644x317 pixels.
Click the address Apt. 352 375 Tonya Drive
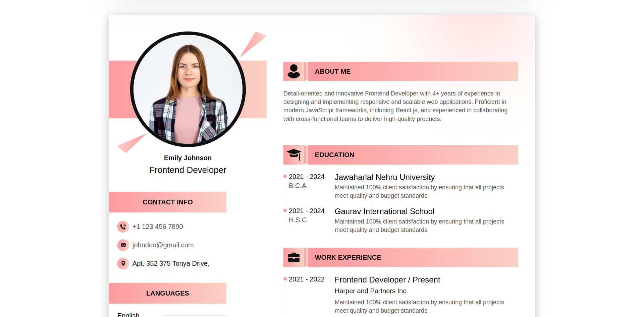pos(171,263)
